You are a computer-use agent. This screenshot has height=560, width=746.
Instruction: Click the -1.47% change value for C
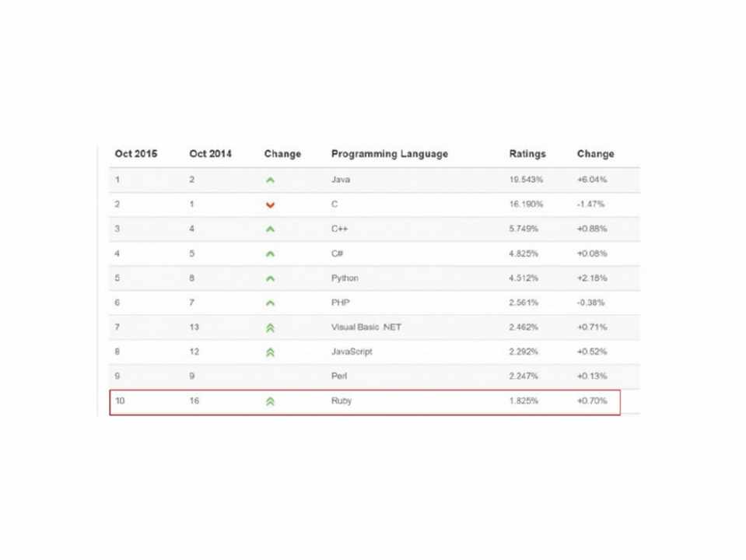tap(591, 205)
